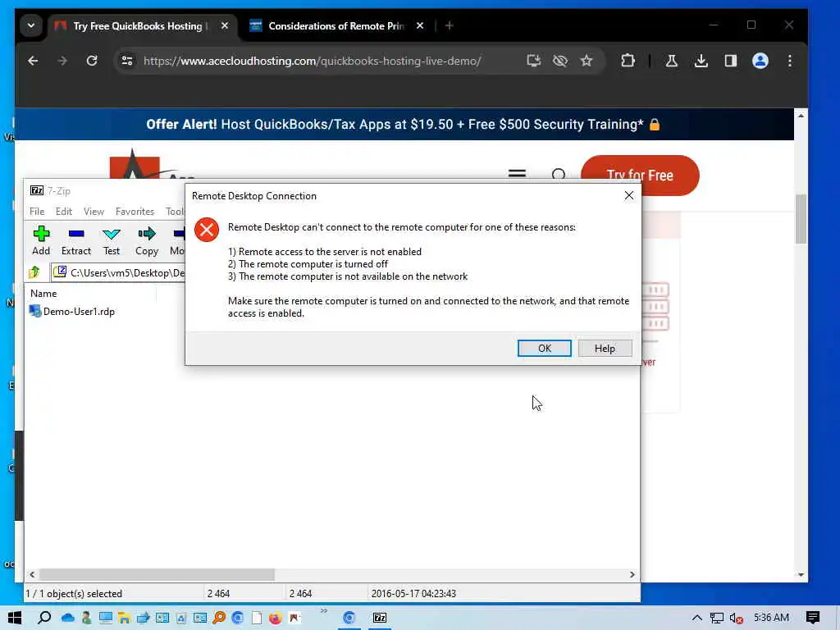Click the webpage search magnifier icon
Image resolution: width=840 pixels, height=630 pixels.
point(559,175)
